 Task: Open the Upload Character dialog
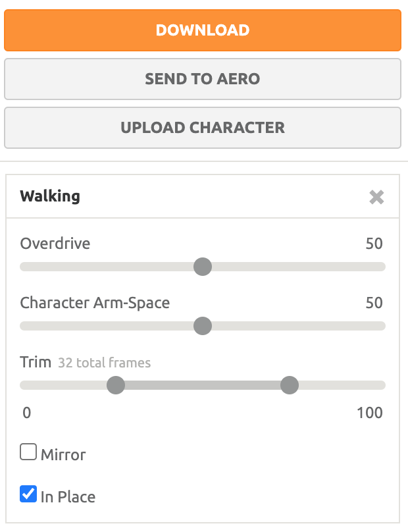(203, 128)
